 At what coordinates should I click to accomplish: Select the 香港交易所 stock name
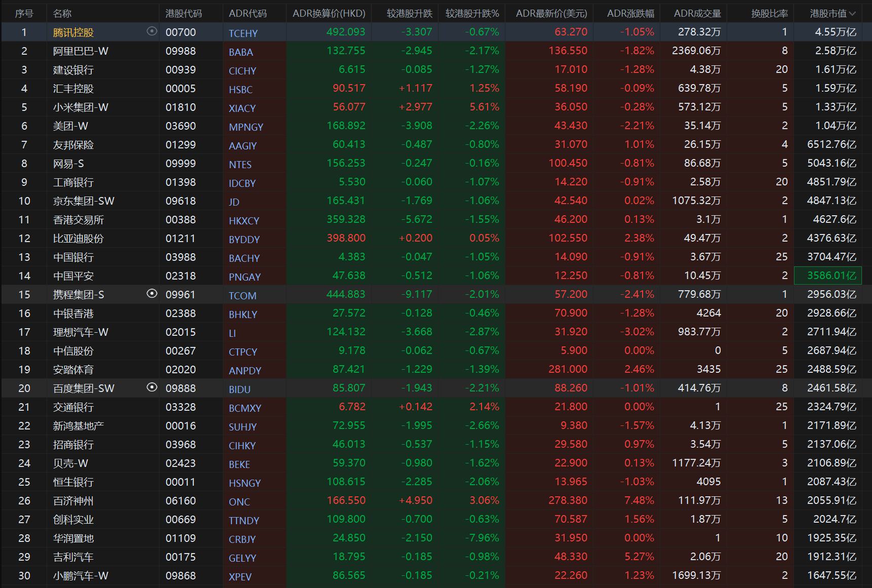(x=78, y=220)
